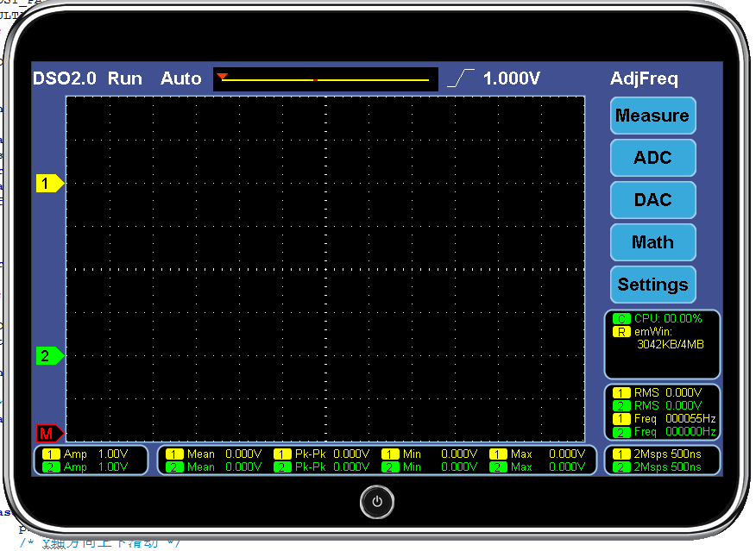Click green 2 badge beside Max
Viewport: 756px width, 551px height.
[498, 467]
